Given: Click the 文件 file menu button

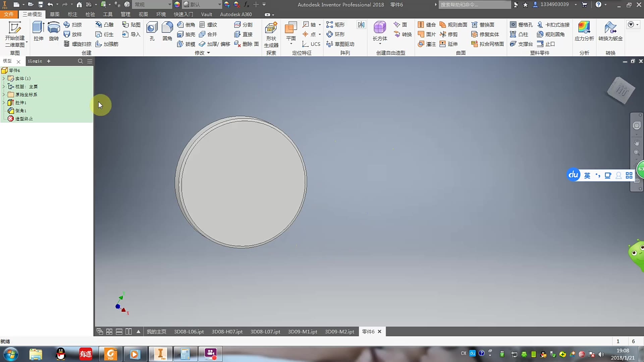Looking at the screenshot, I should point(9,14).
